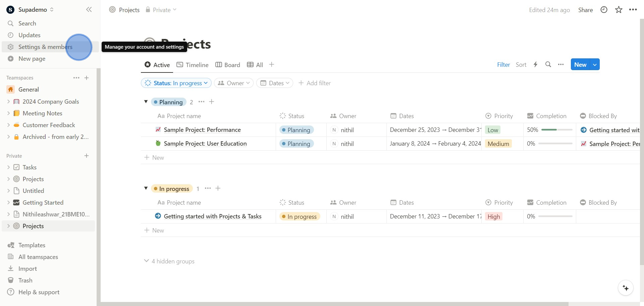Switch to the Timeline view tab
This screenshot has height=306, width=644.
[x=193, y=65]
